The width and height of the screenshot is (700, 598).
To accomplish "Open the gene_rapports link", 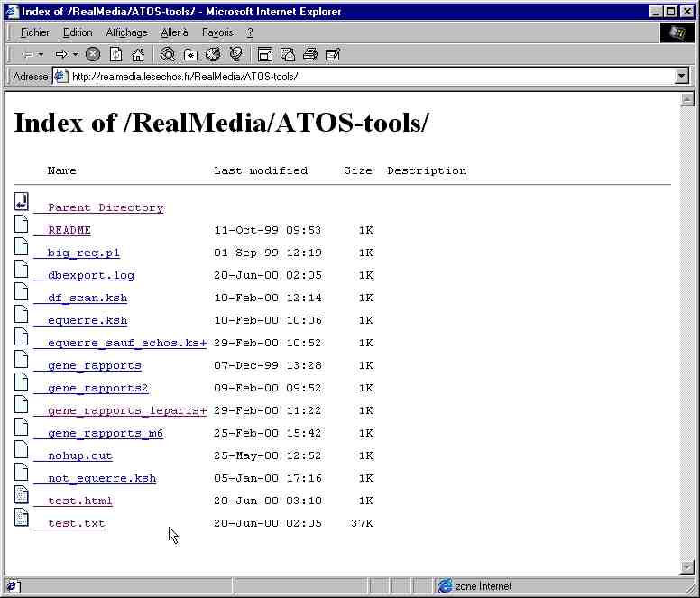I will click(95, 365).
